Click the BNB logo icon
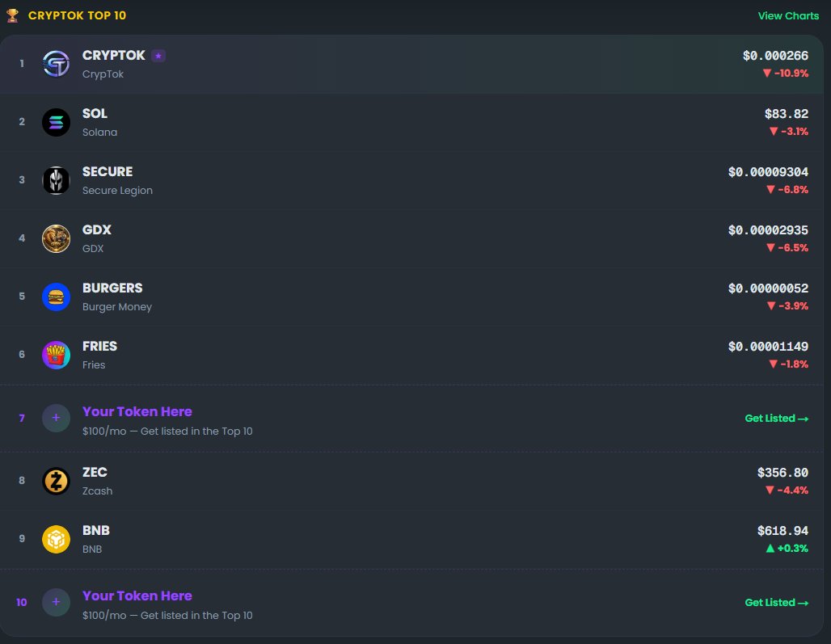This screenshot has width=831, height=644. coord(57,539)
